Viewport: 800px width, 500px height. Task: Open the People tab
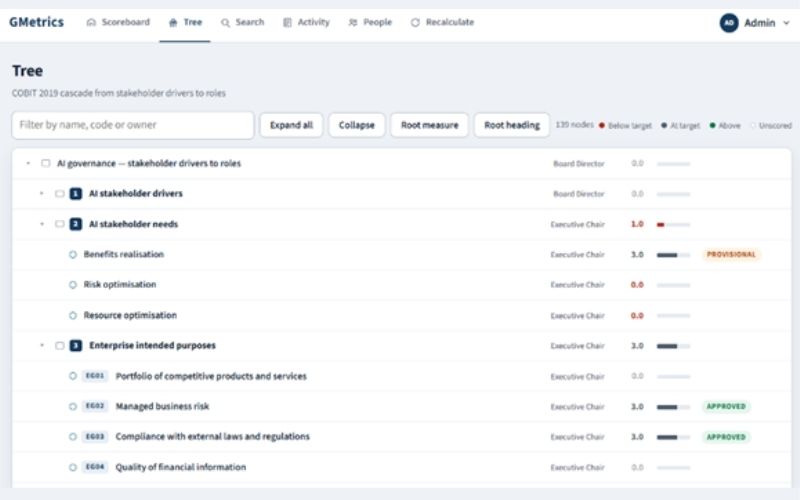(x=370, y=22)
